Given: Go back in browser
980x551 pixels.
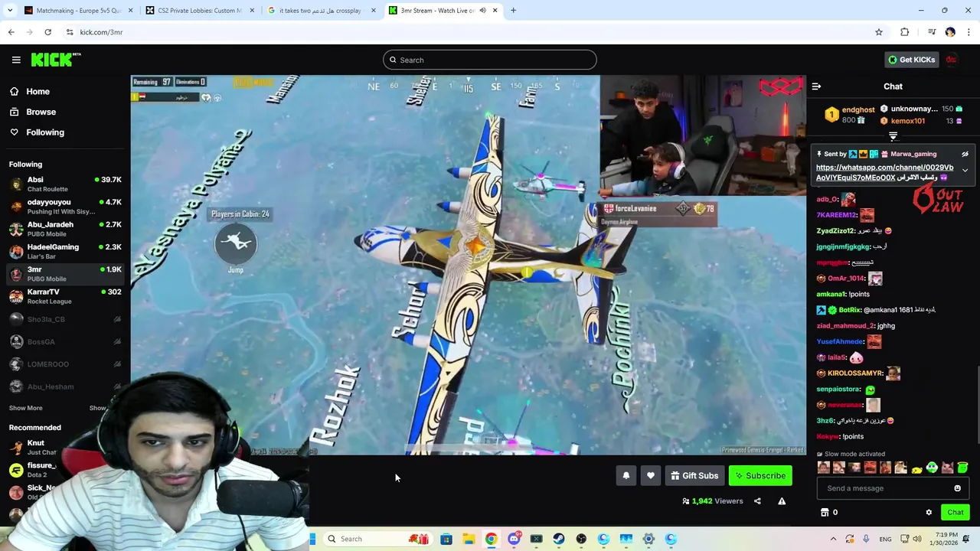Looking at the screenshot, I should tap(11, 32).
